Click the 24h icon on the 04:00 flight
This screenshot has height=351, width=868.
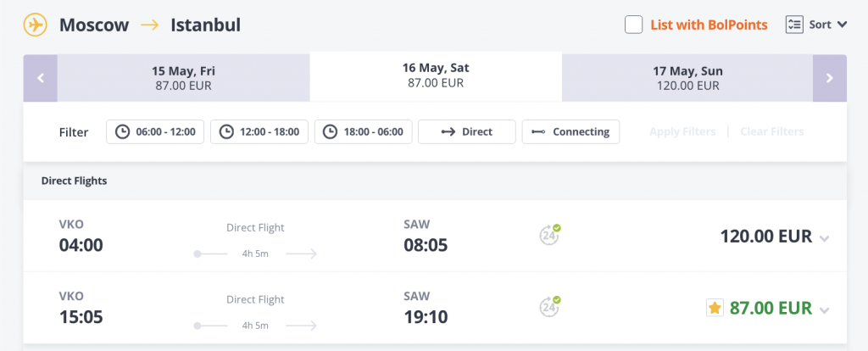[x=551, y=235]
